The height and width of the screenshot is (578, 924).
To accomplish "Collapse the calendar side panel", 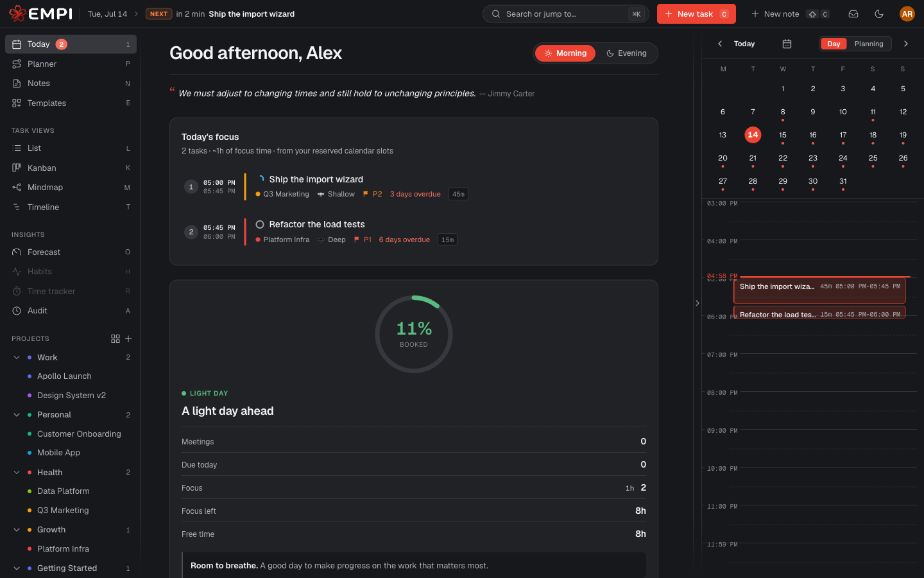I will tap(697, 303).
